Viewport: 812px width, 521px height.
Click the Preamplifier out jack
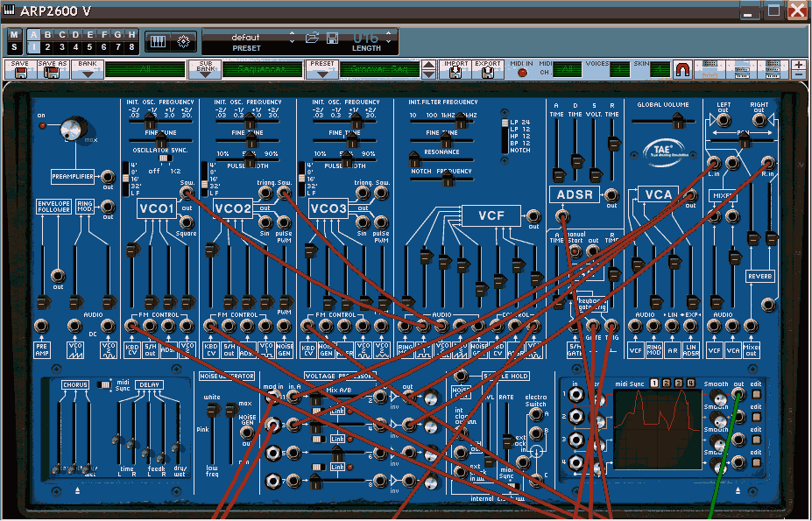(x=107, y=177)
